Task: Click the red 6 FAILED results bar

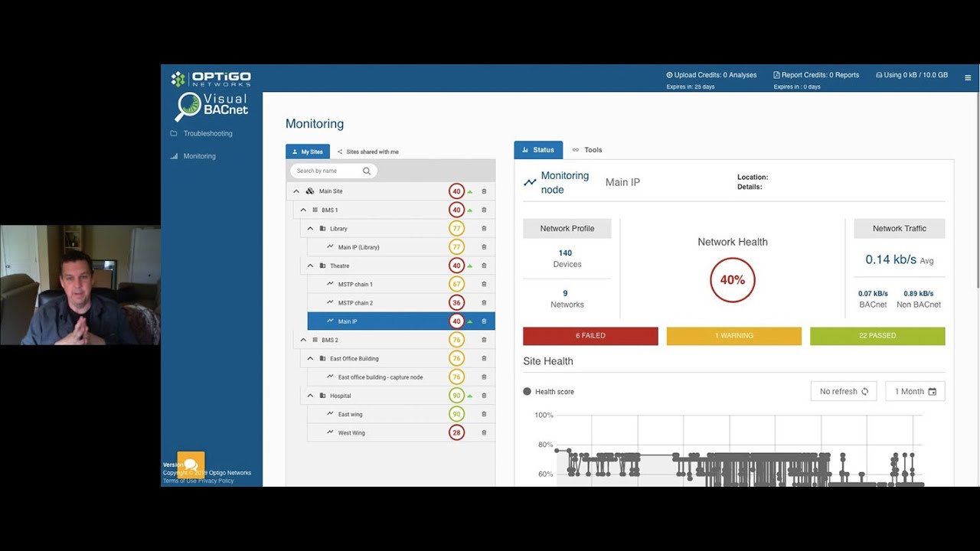Action: coord(590,336)
